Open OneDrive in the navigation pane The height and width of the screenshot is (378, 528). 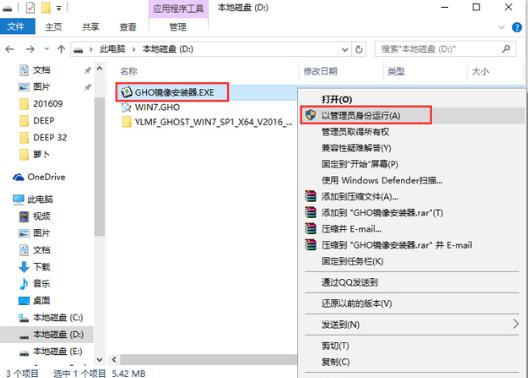[x=39, y=177]
